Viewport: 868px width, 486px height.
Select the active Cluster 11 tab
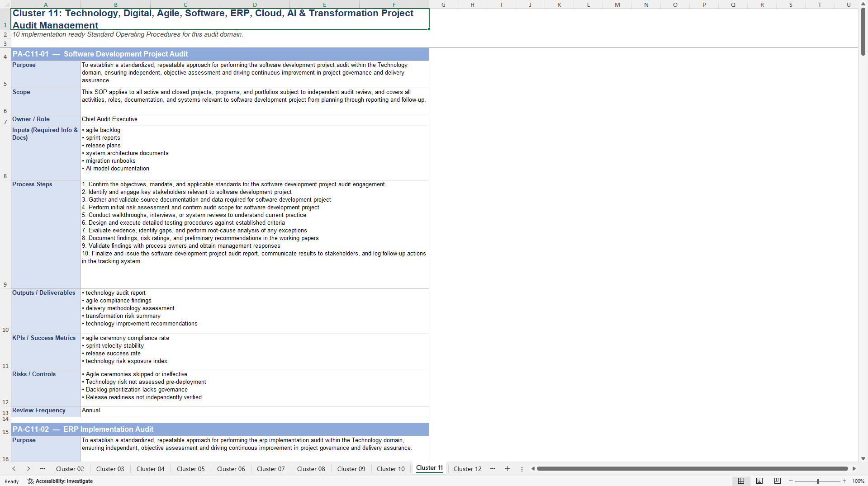pos(429,468)
